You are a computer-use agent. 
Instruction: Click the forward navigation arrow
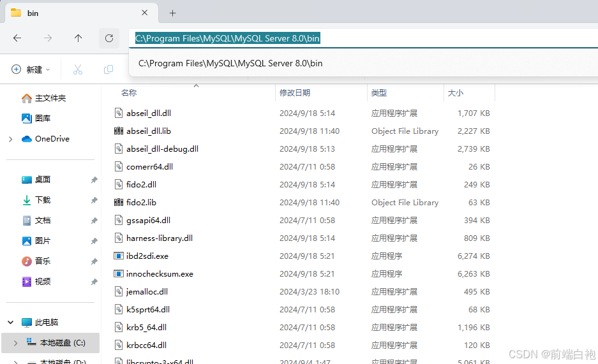pos(48,38)
